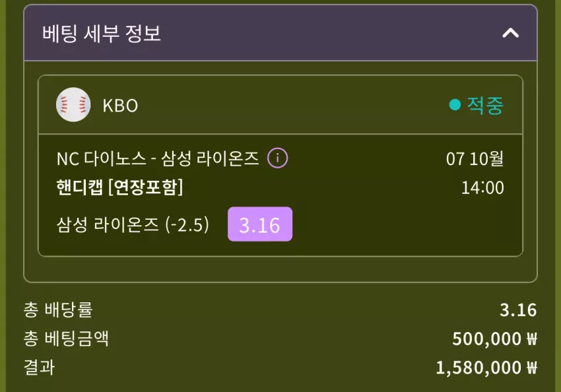Click the purple 3.16 odds badge
This screenshot has width=561, height=392.
[260, 224]
